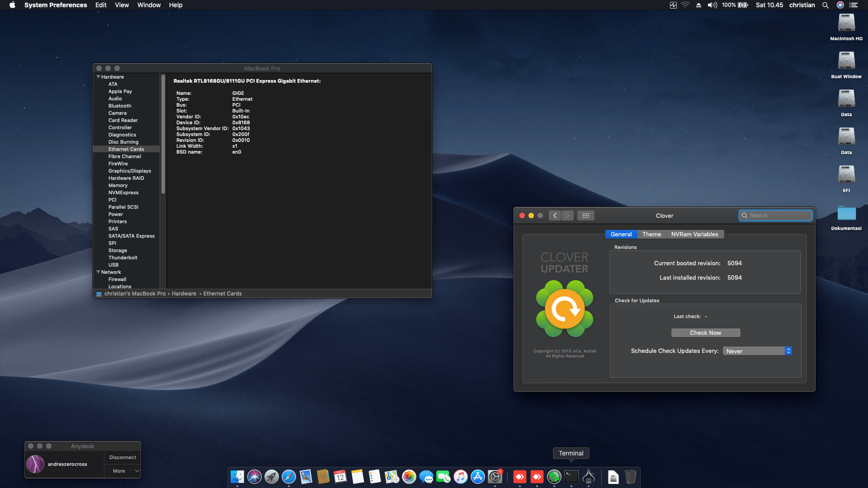Image resolution: width=868 pixels, height=488 pixels.
Task: Open Safari from the Dock
Action: 288,477
